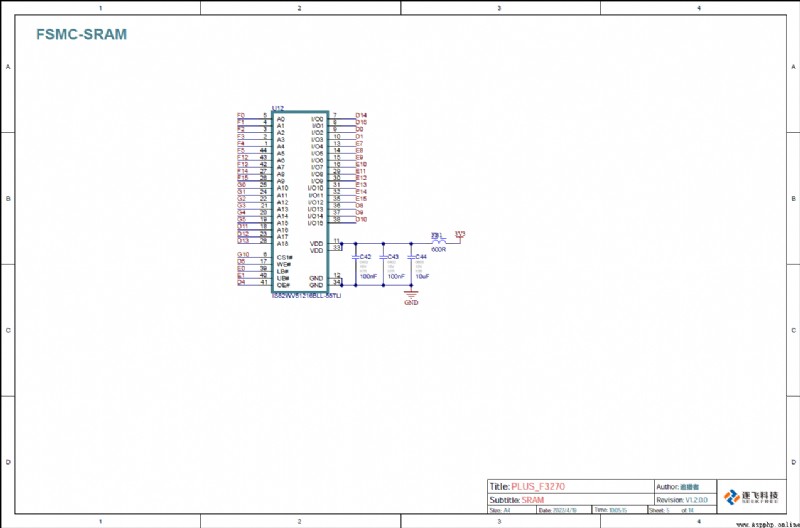Click the F5 net label
The height and width of the screenshot is (528, 800).
pos(241,150)
